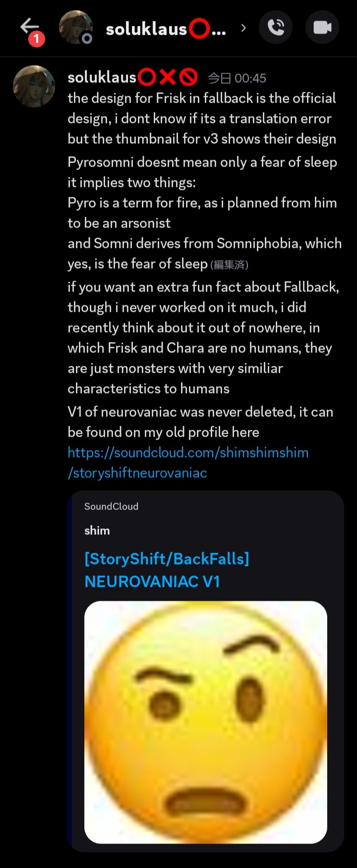Viewport: 357px width, 868px height.
Task: Start a video call using camera icon
Action: click(x=322, y=27)
